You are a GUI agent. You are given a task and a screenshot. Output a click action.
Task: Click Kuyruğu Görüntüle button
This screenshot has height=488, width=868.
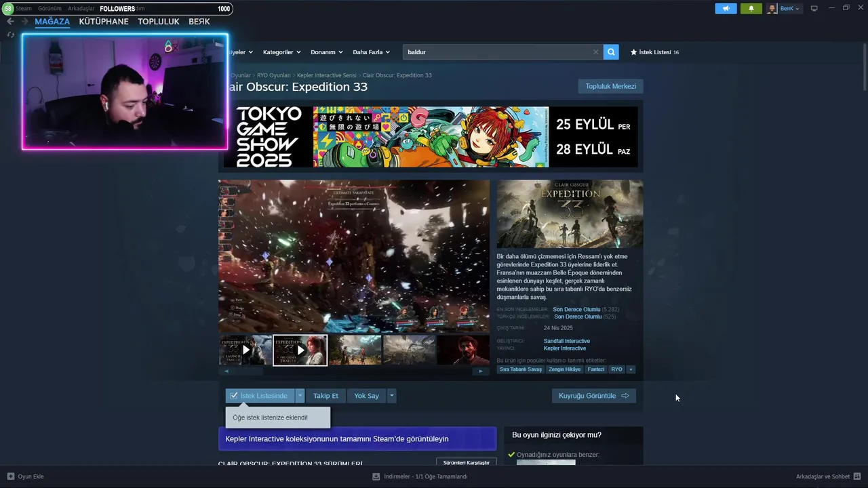coord(593,396)
